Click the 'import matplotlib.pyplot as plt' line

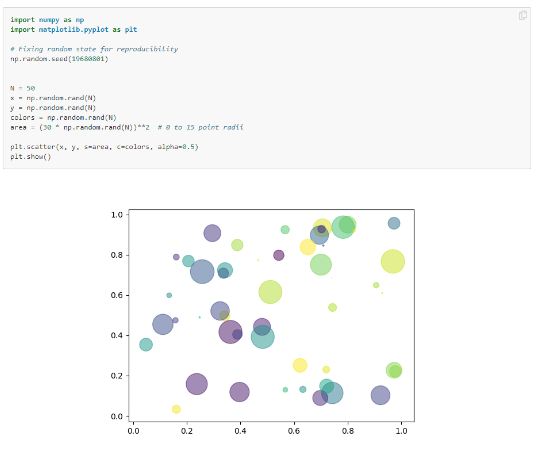tap(74, 30)
